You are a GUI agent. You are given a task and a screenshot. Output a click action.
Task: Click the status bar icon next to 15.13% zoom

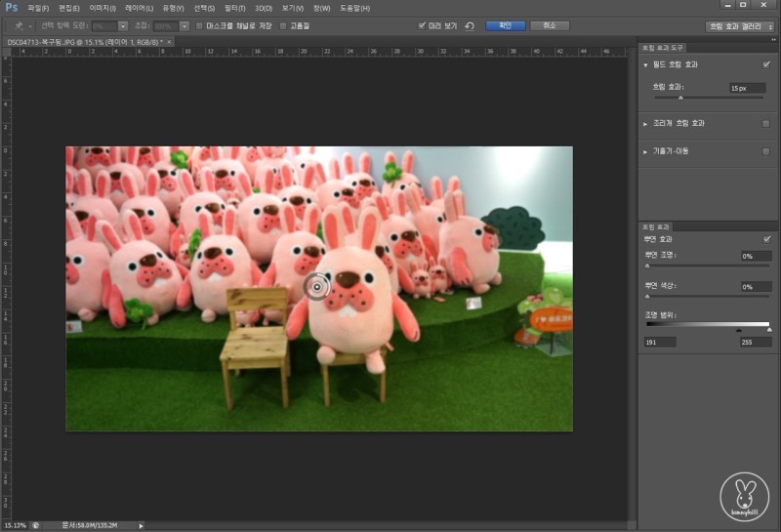pyautogui.click(x=36, y=525)
